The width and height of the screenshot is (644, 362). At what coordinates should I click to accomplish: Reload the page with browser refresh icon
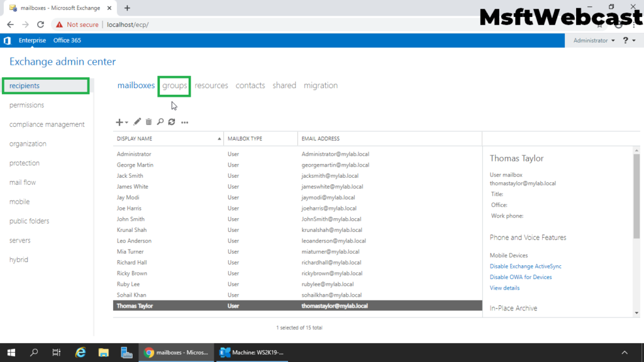click(x=41, y=25)
